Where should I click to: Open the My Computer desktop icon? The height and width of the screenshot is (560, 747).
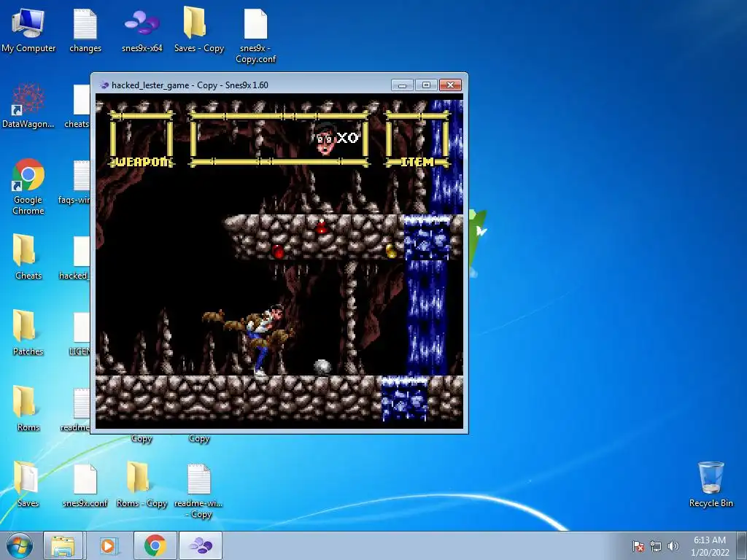pos(28,31)
